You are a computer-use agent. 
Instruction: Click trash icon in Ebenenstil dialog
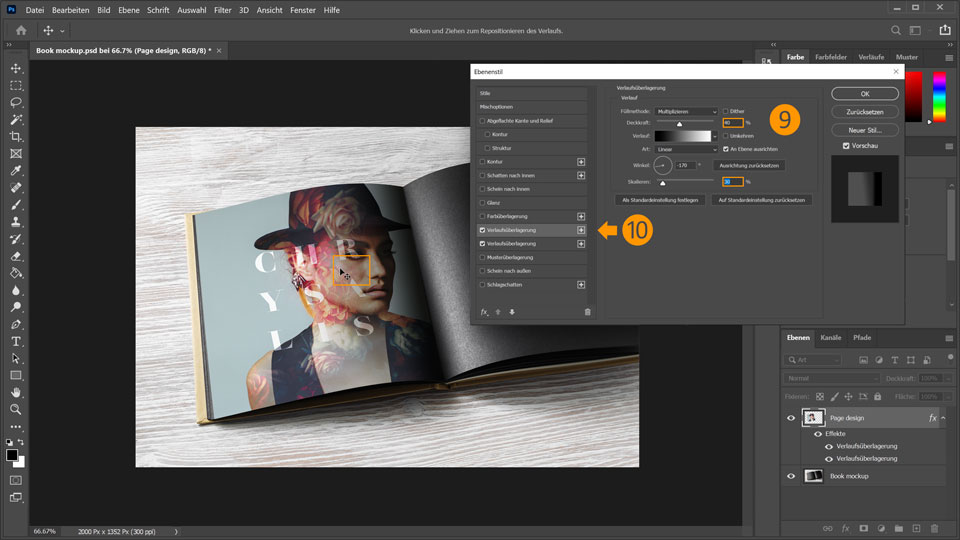point(587,312)
